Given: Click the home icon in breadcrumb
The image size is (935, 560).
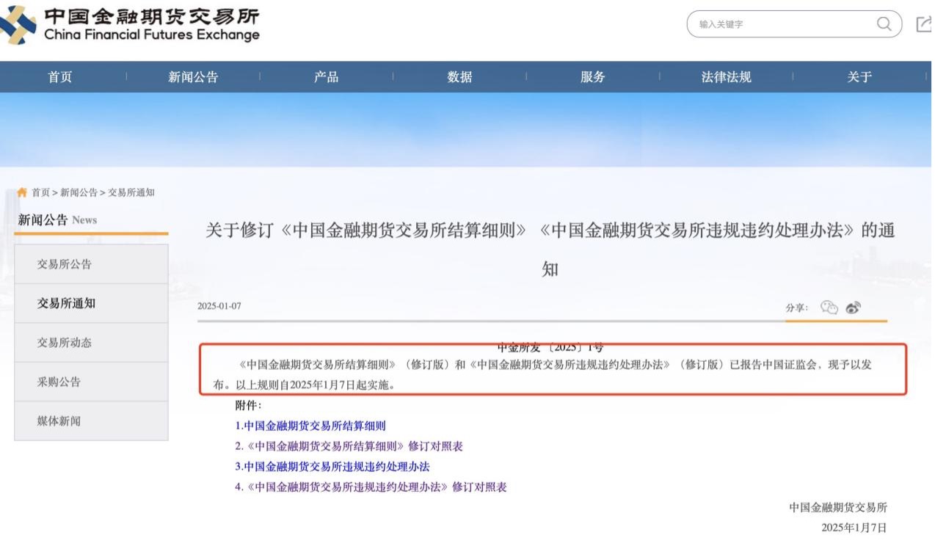Looking at the screenshot, I should point(22,192).
